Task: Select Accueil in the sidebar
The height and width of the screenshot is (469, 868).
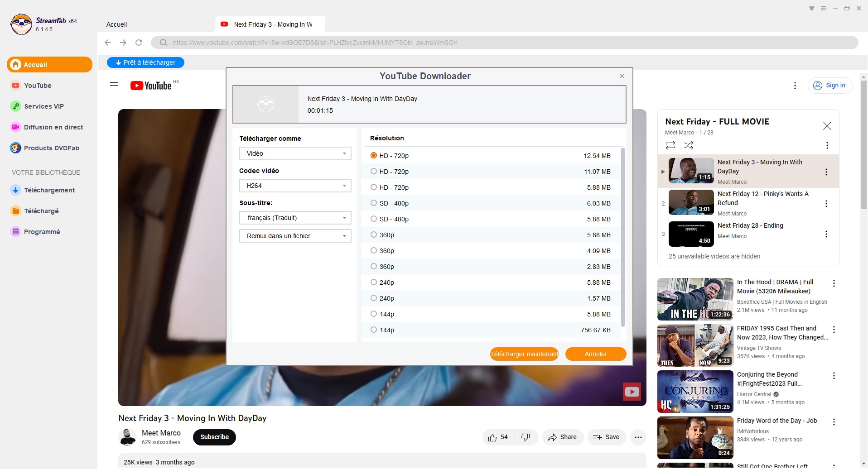Action: pos(49,64)
